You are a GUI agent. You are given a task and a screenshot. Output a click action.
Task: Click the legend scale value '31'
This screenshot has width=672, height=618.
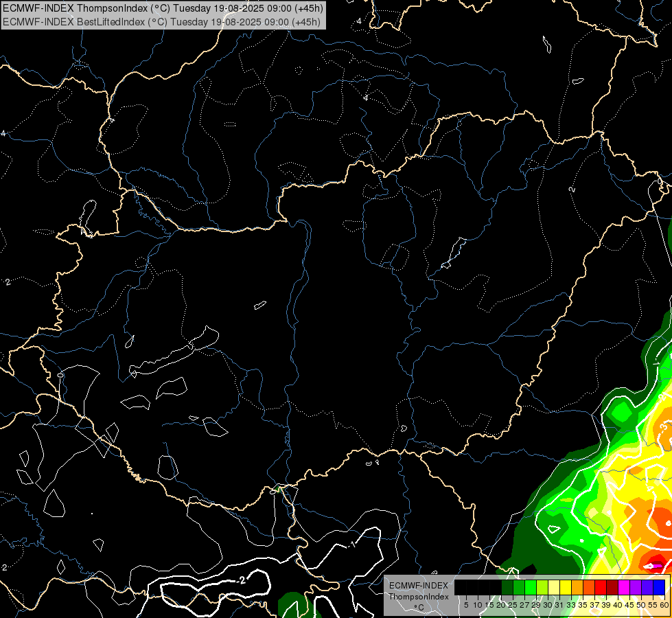tap(559, 605)
